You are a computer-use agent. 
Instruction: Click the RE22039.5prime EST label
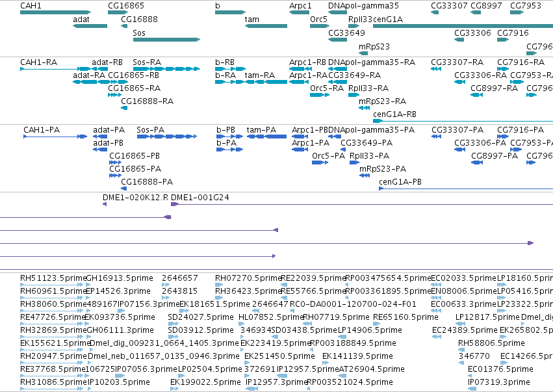click(x=313, y=278)
